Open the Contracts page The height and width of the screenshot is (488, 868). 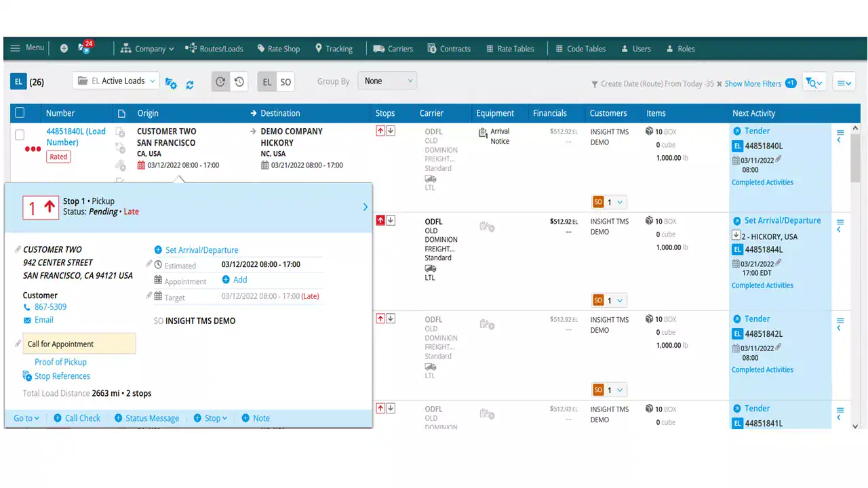coord(449,49)
